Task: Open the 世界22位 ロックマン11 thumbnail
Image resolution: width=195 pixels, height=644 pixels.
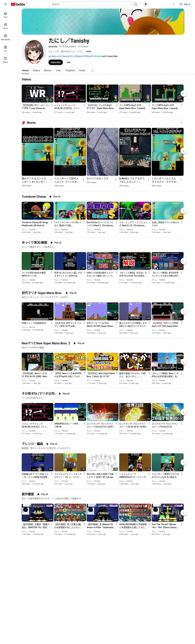Action: (x=135, y=412)
